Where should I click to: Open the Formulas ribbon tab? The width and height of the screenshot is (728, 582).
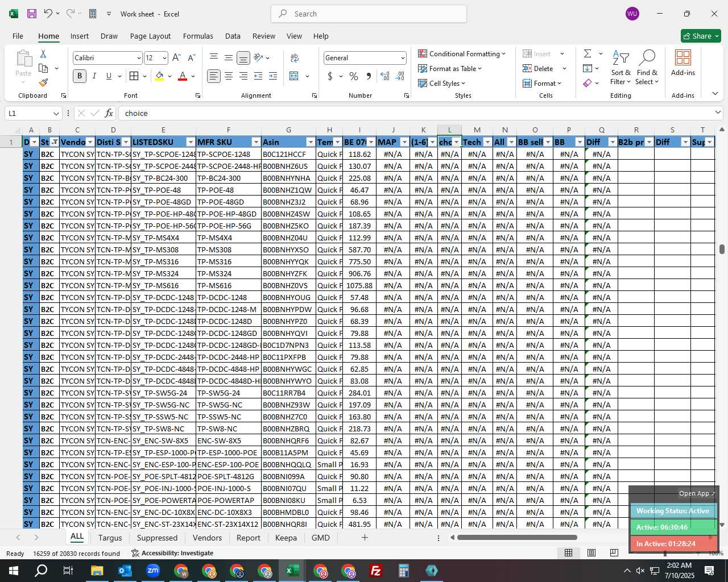(x=198, y=36)
